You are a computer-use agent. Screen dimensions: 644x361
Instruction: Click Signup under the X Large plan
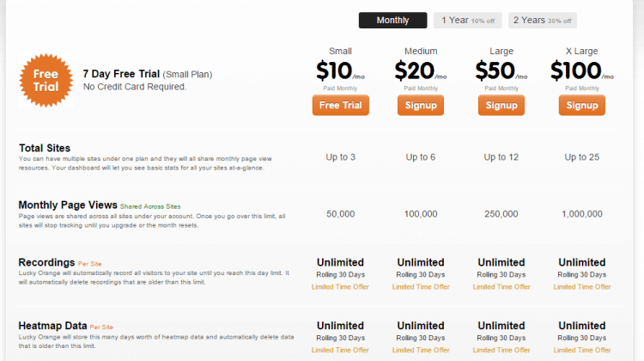(582, 105)
